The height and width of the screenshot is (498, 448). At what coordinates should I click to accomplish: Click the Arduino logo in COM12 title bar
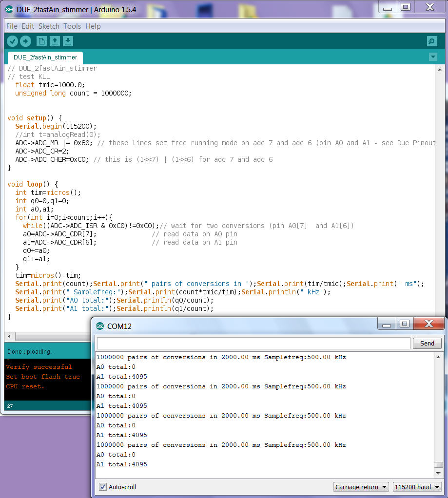[x=100, y=326]
